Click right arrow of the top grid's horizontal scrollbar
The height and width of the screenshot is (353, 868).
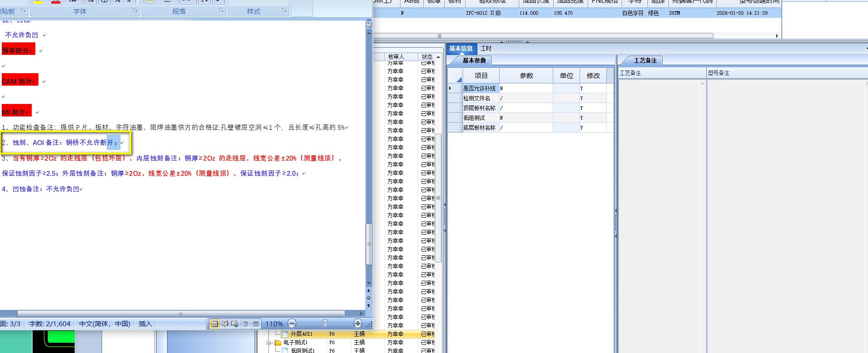point(777,36)
